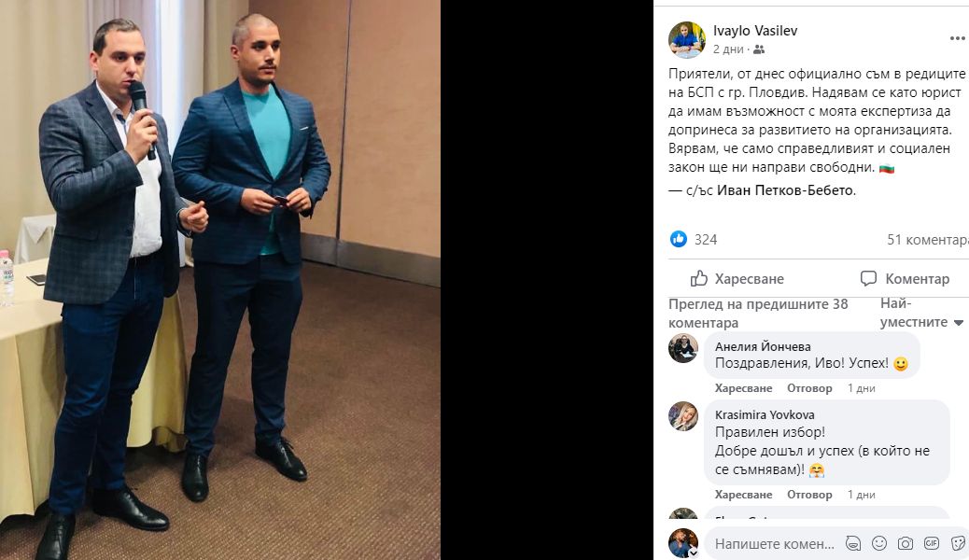View the 51 коментара count link

coord(928,240)
